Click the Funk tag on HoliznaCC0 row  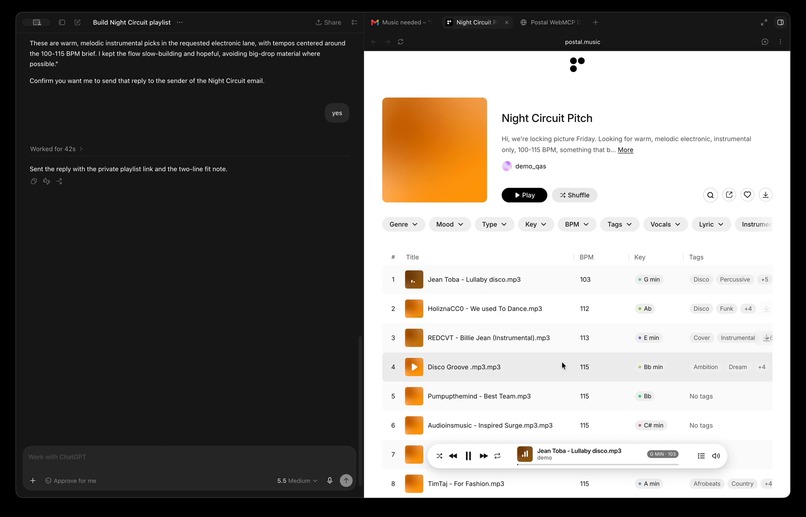tap(726, 309)
